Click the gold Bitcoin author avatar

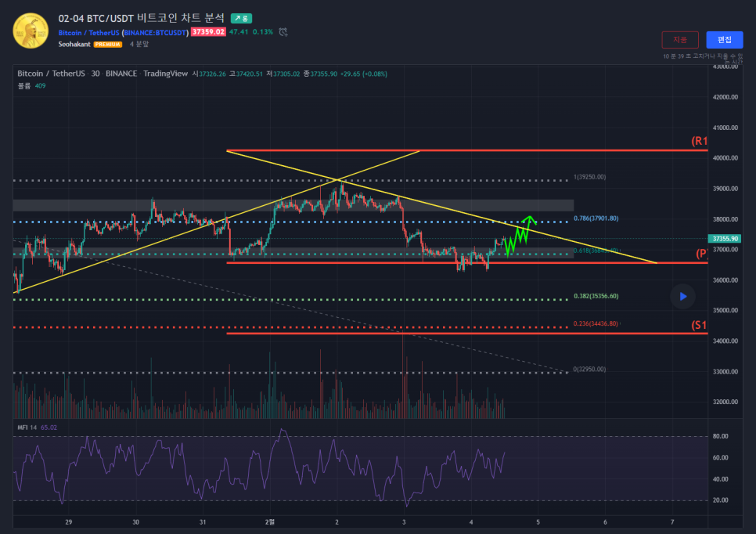pyautogui.click(x=31, y=31)
